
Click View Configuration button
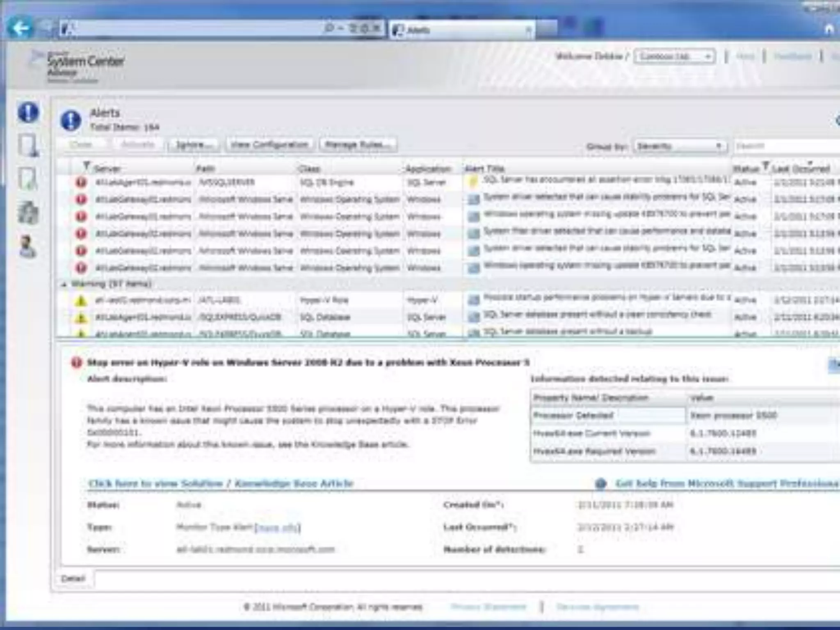coord(269,145)
